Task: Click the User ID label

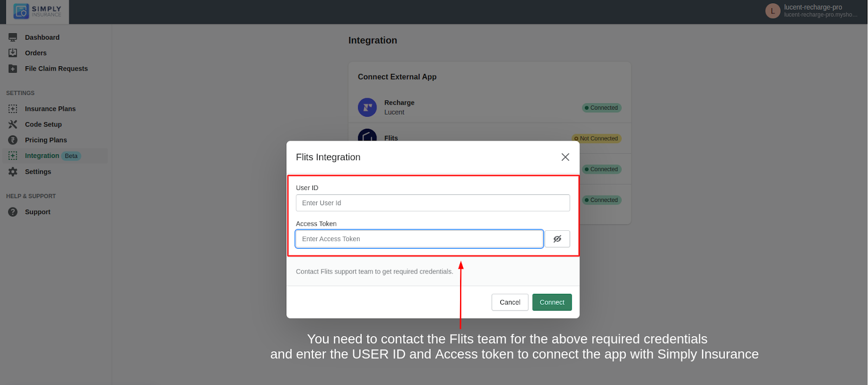Action: pos(307,188)
